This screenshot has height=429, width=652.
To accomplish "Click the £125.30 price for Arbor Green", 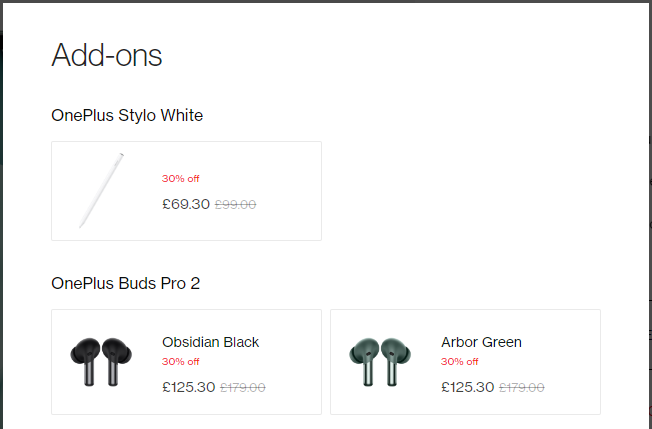I will [467, 387].
